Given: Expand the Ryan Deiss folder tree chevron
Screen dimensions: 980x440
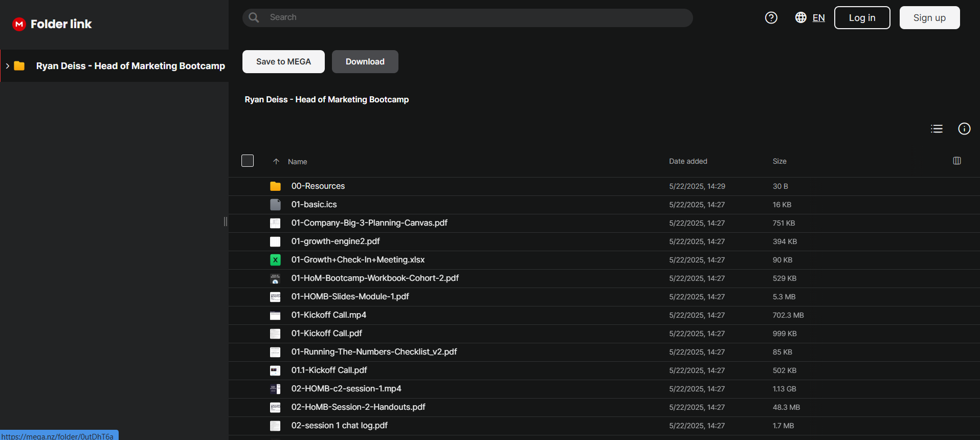Looking at the screenshot, I should tap(8, 66).
